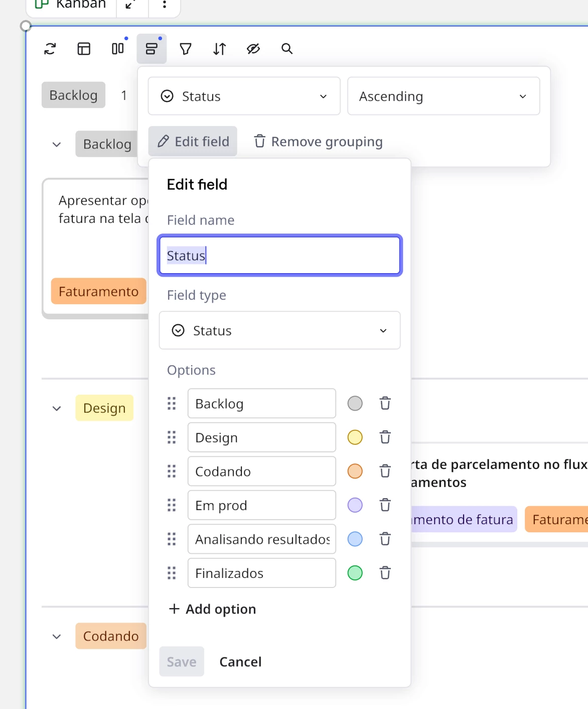Click the group-by rows icon
The height and width of the screenshot is (709, 588).
tap(152, 49)
